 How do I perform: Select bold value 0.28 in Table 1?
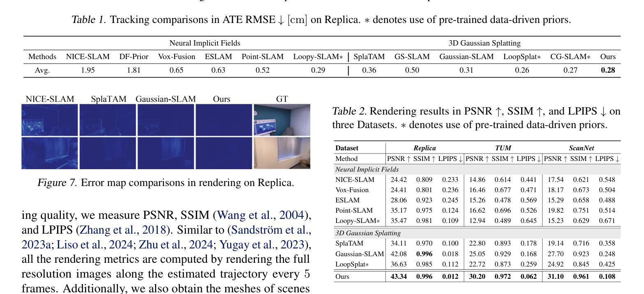tap(608, 70)
